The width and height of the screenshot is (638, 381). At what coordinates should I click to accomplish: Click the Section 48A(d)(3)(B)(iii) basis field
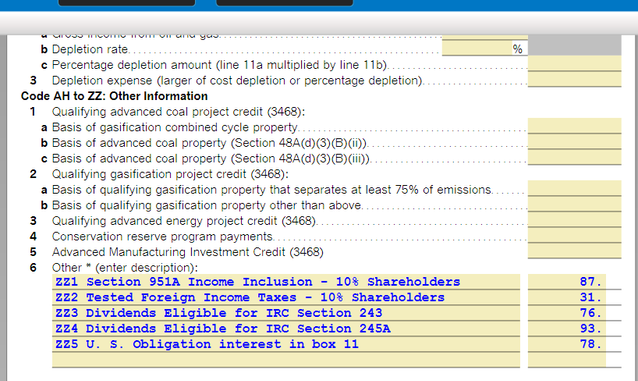coord(575,157)
